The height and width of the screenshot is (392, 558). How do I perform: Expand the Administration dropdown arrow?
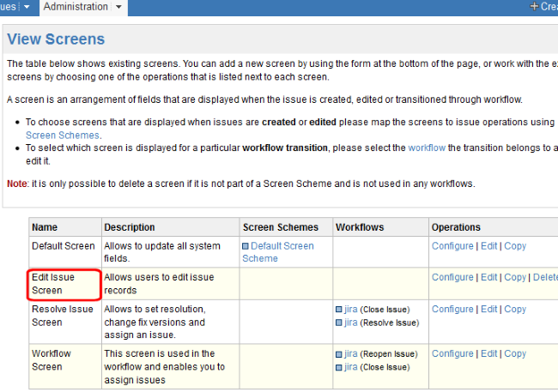[118, 7]
